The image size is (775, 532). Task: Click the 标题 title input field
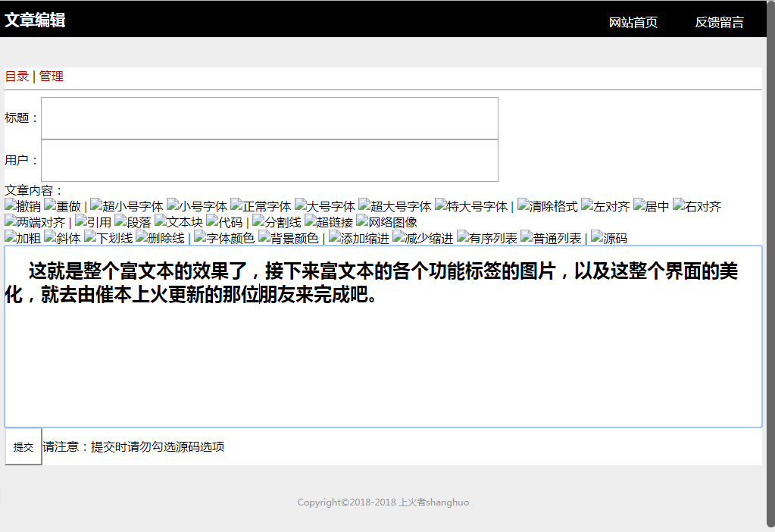269,118
